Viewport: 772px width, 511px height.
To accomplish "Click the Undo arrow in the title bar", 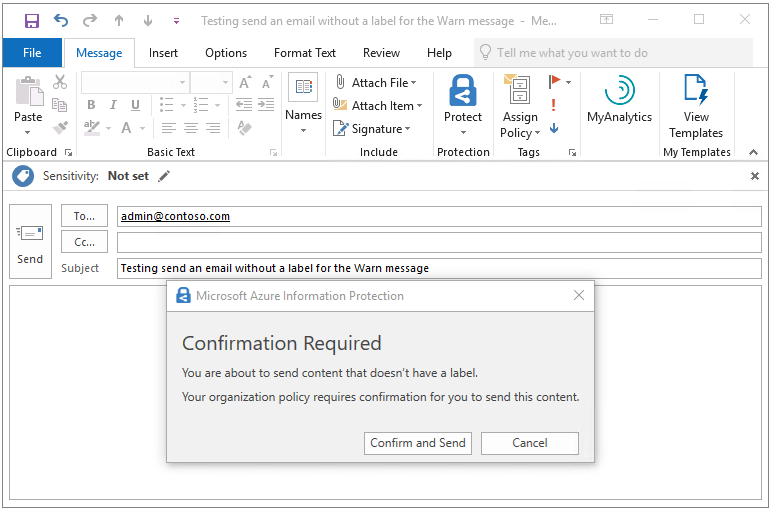I will [x=61, y=20].
